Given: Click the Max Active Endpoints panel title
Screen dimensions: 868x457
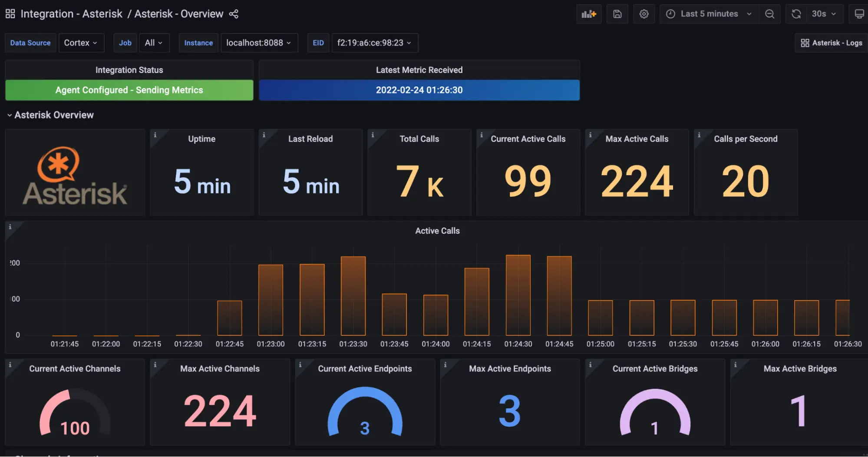Looking at the screenshot, I should (510, 369).
